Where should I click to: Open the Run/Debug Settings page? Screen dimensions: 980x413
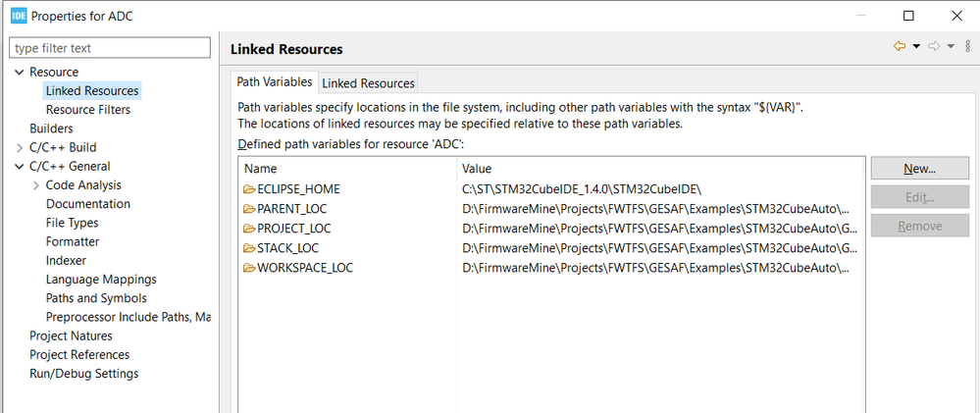(x=83, y=374)
